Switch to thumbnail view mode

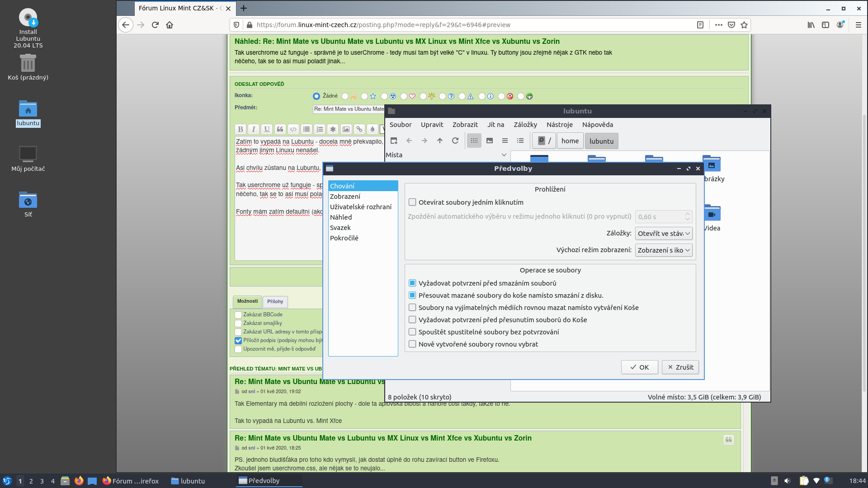click(489, 141)
